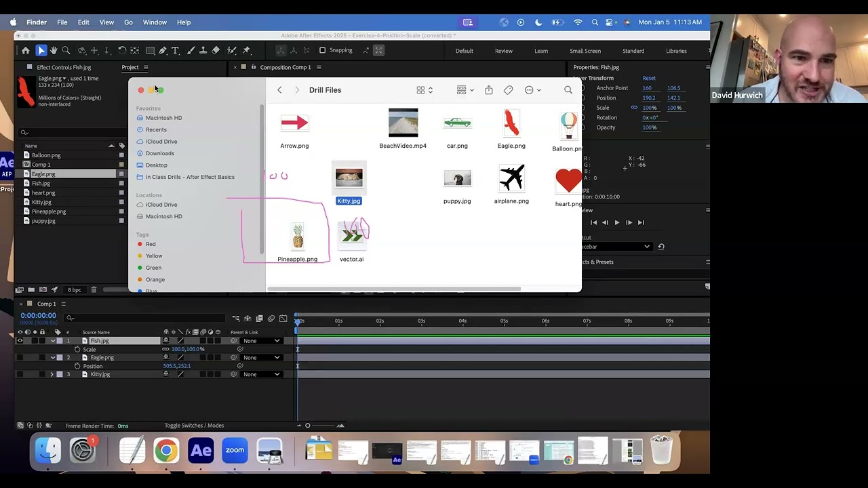Click the Scale stopwatch in timeline
868x488 pixels.
click(77, 349)
